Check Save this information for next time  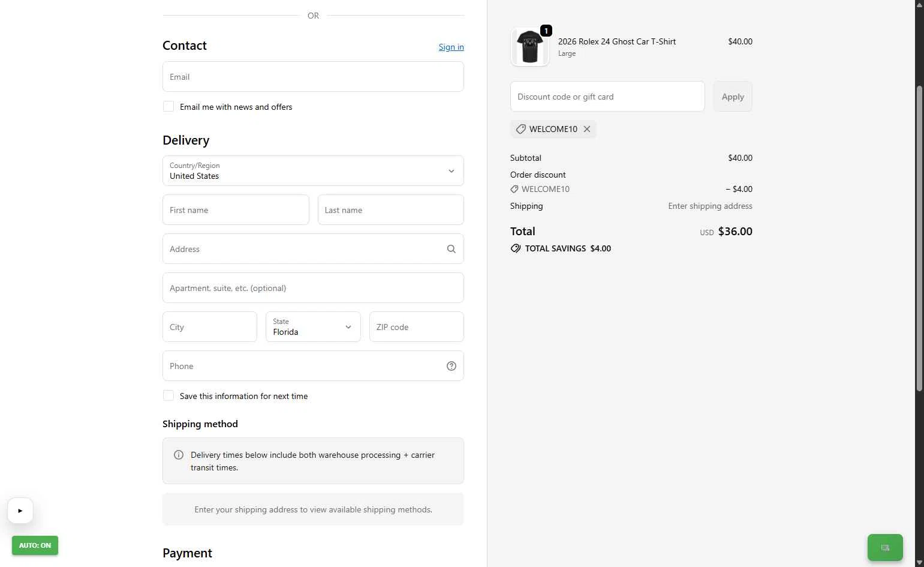(168, 396)
